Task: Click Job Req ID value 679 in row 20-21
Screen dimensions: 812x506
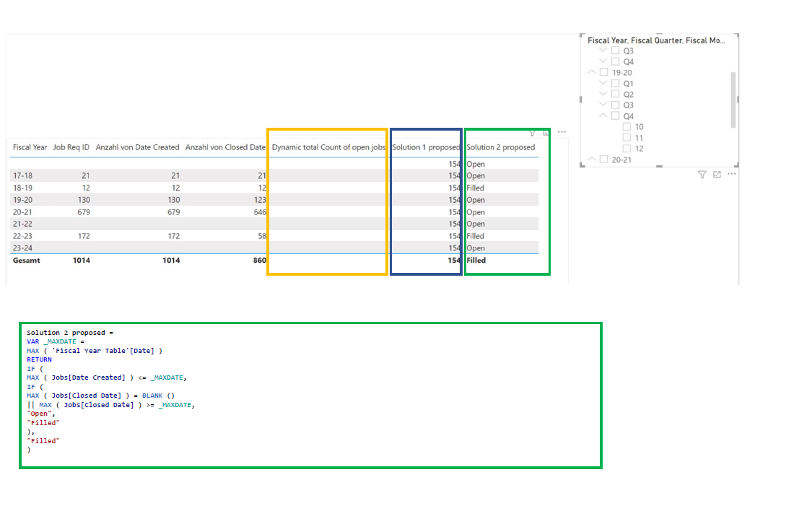Action: [84, 211]
